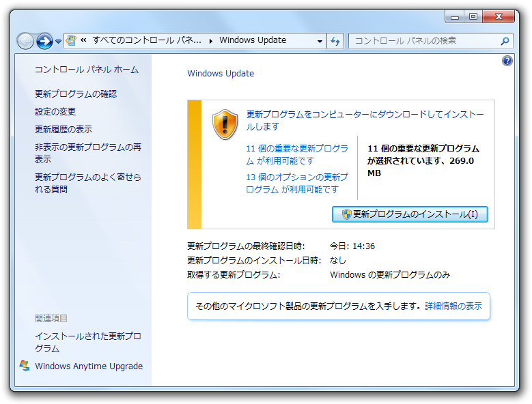Click in the コントロール パネルの検索 search field
This screenshot has height=404, width=532.
[x=423, y=41]
